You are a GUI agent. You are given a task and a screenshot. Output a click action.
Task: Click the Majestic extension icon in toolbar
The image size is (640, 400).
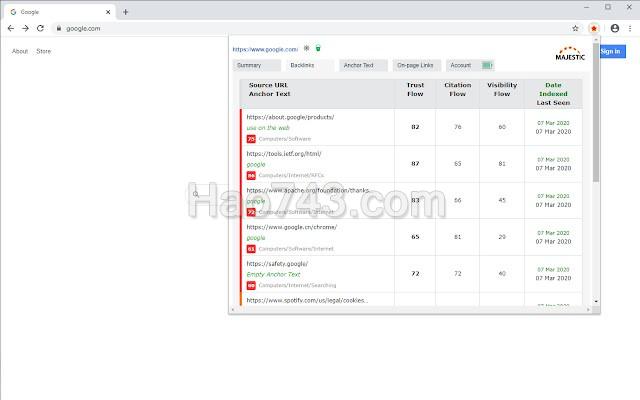594,28
